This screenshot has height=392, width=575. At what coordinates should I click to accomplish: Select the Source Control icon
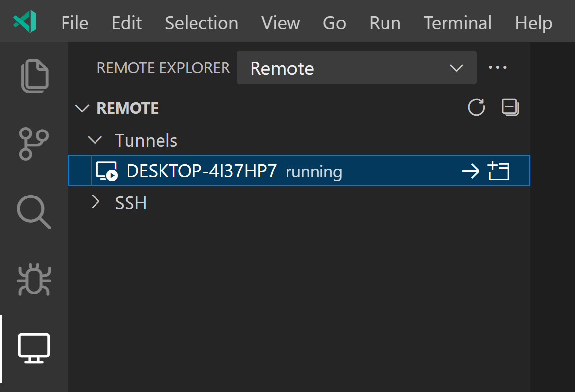[33, 144]
